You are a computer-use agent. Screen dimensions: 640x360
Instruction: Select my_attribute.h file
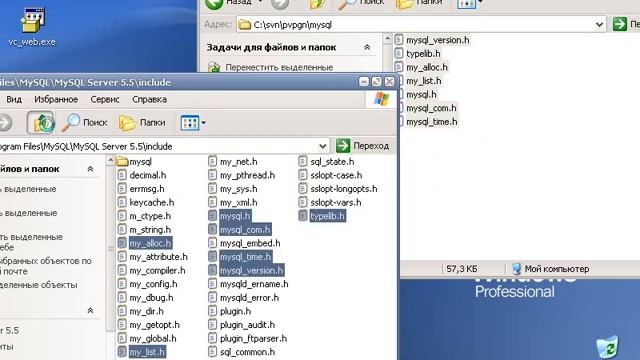152,257
